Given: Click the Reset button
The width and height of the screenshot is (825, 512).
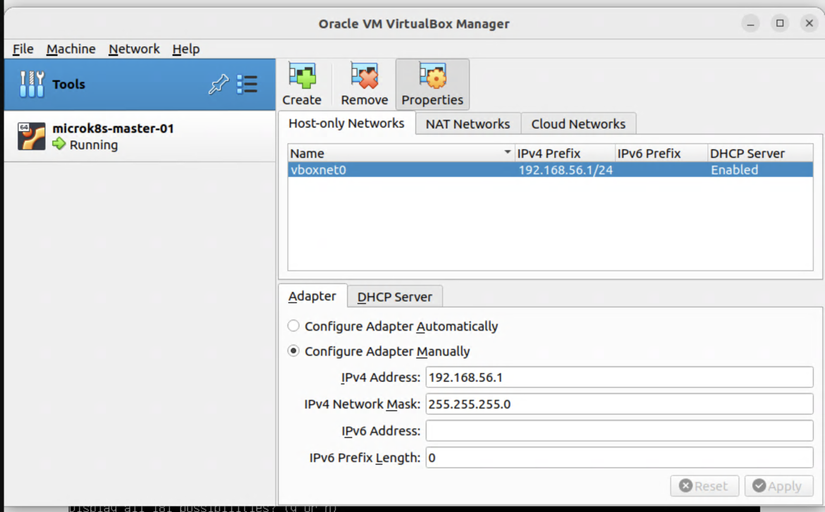Looking at the screenshot, I should [704, 486].
